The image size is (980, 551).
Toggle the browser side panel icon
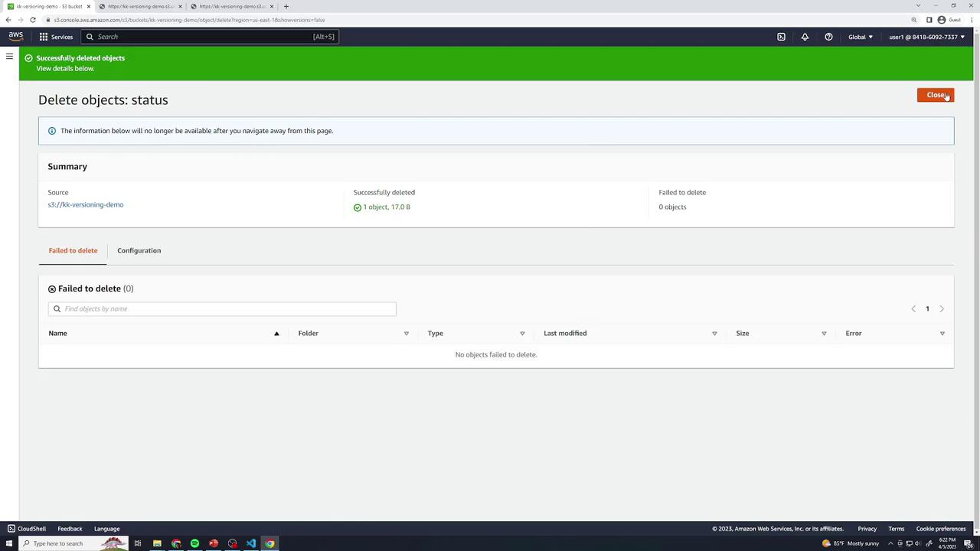pyautogui.click(x=929, y=20)
